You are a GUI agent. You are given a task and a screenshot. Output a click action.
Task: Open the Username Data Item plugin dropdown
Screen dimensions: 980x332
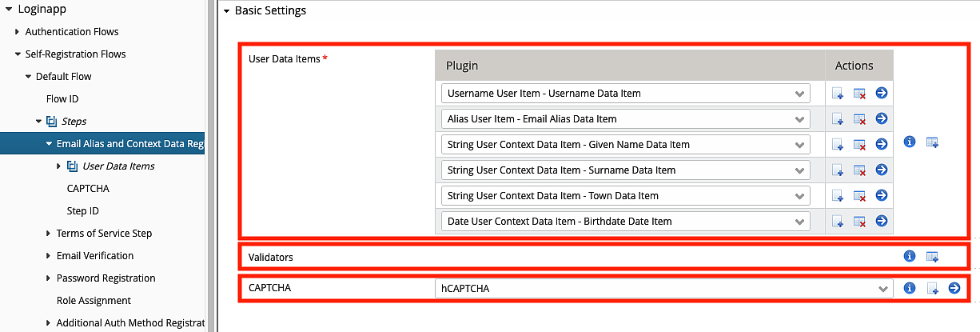pyautogui.click(x=625, y=94)
